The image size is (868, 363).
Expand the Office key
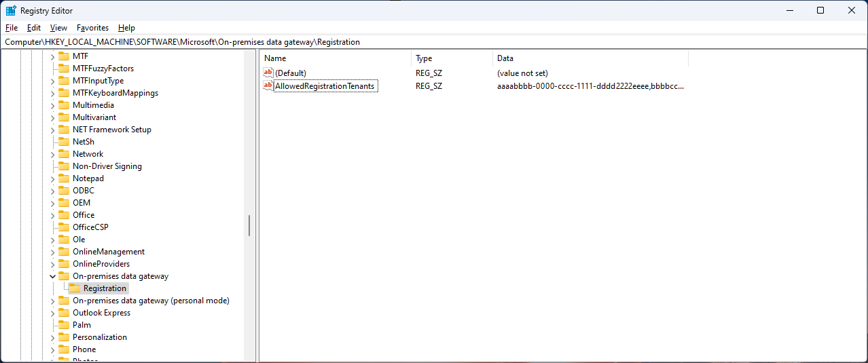[x=53, y=215]
